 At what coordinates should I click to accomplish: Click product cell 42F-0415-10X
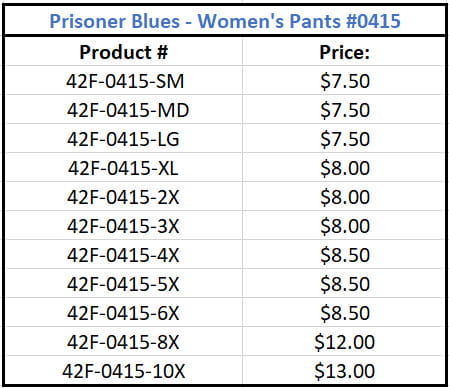pos(123,371)
